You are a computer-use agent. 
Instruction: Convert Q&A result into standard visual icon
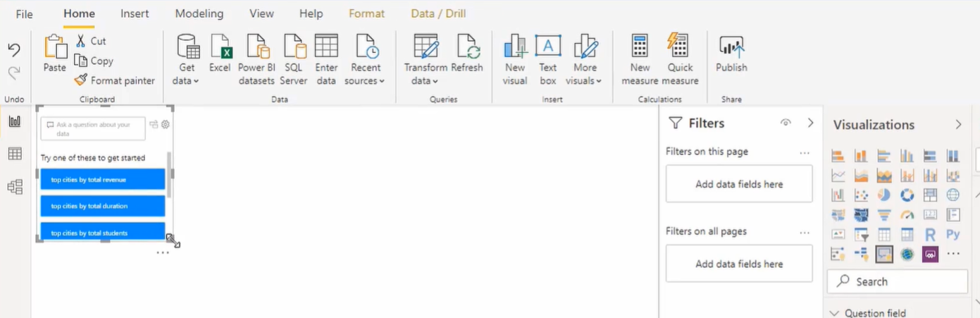click(x=154, y=125)
